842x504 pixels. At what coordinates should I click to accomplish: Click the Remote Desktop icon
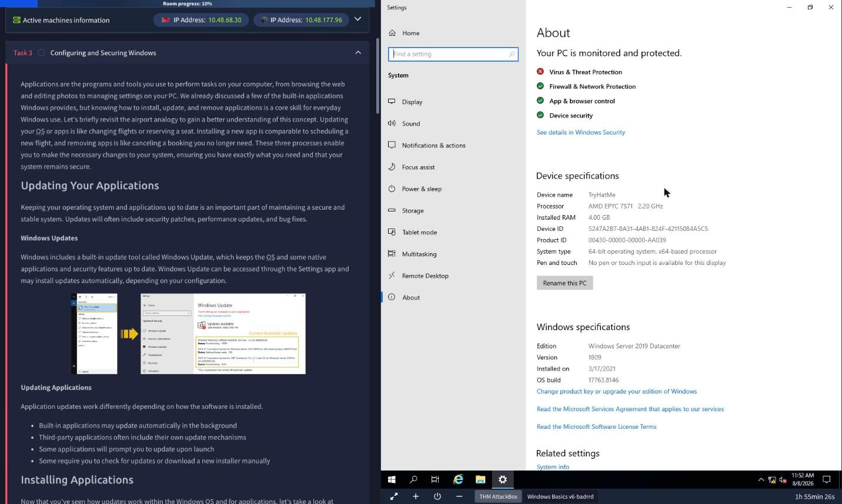[x=392, y=275]
